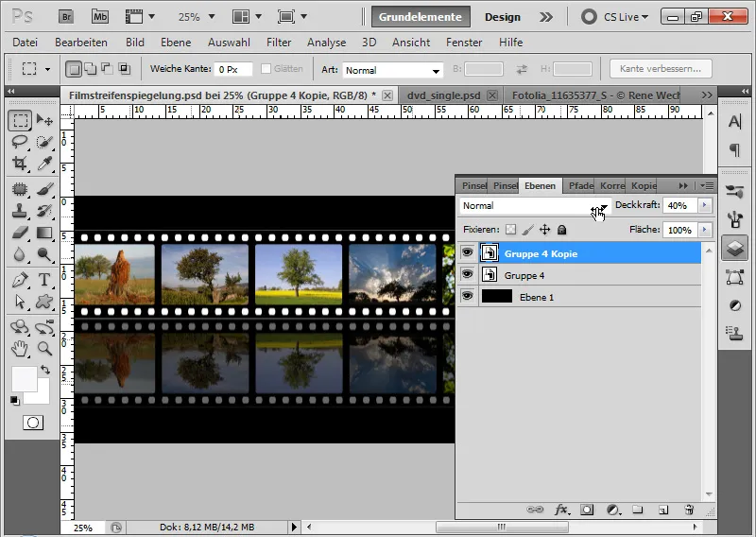
Task: Click the Add layer style fx icon
Action: (x=561, y=510)
